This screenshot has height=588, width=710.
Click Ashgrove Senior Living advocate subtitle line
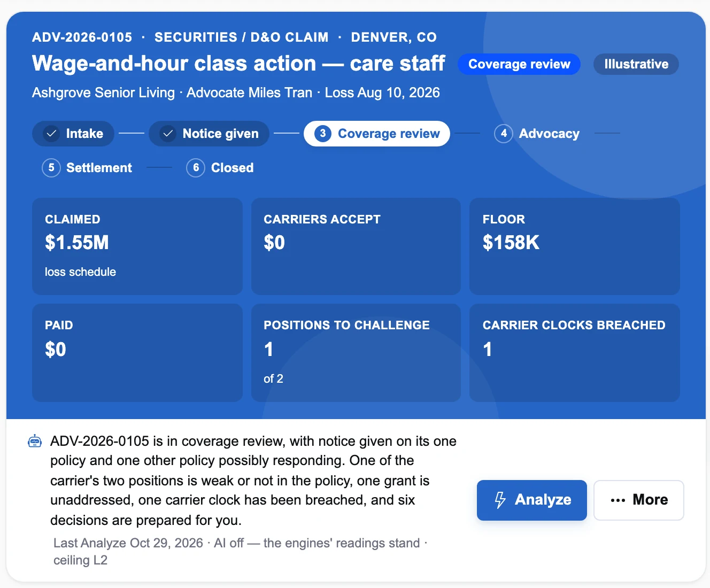236,93
